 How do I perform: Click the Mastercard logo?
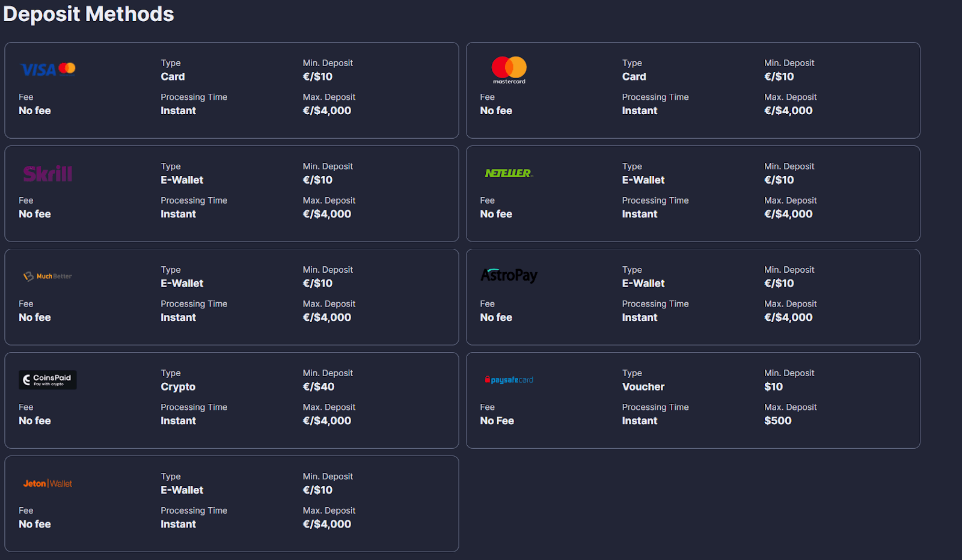pyautogui.click(x=509, y=70)
